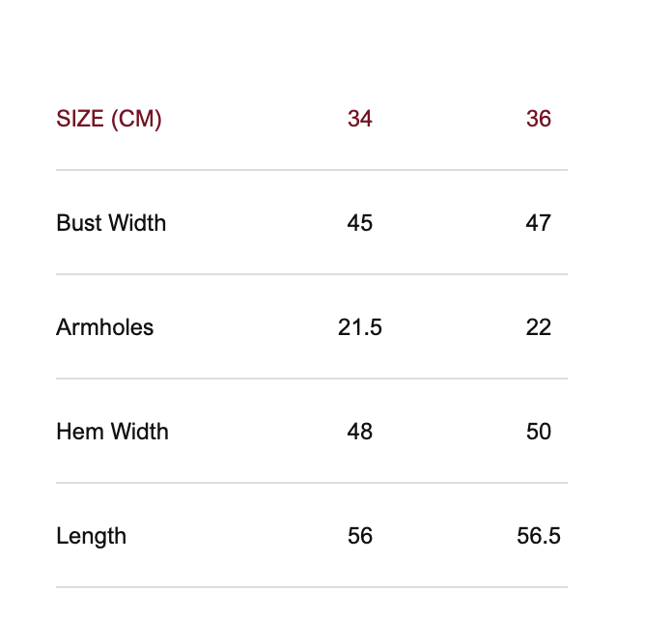Viewport: 672px width, 618px height.
Task: Select length value 56.5
Action: pyautogui.click(x=539, y=536)
